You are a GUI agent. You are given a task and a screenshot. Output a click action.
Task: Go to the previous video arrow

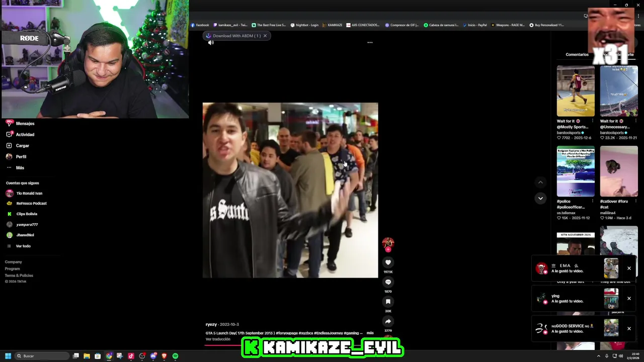click(x=540, y=183)
